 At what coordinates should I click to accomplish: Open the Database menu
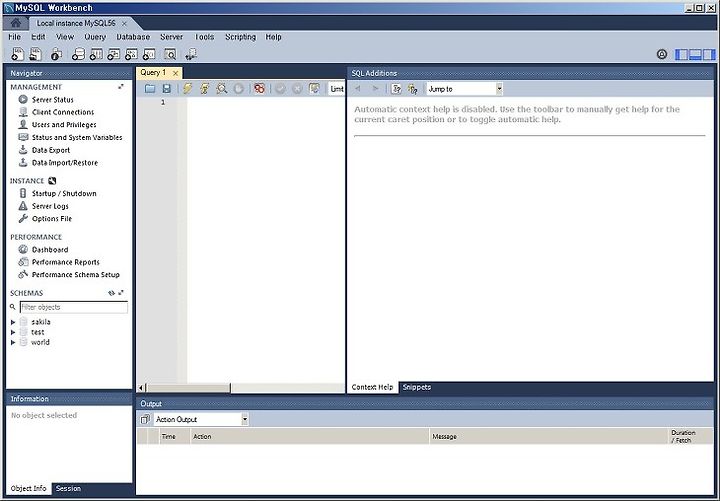pos(133,37)
